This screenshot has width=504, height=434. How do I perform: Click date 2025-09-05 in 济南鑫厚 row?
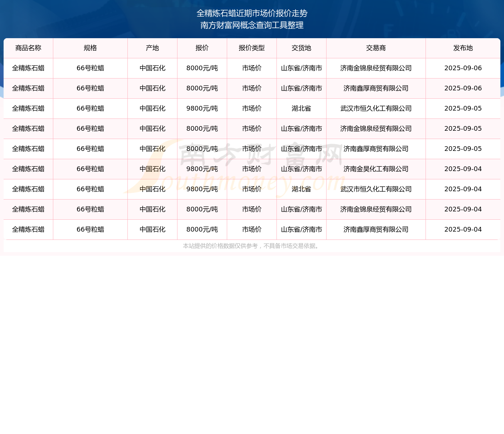pos(463,149)
